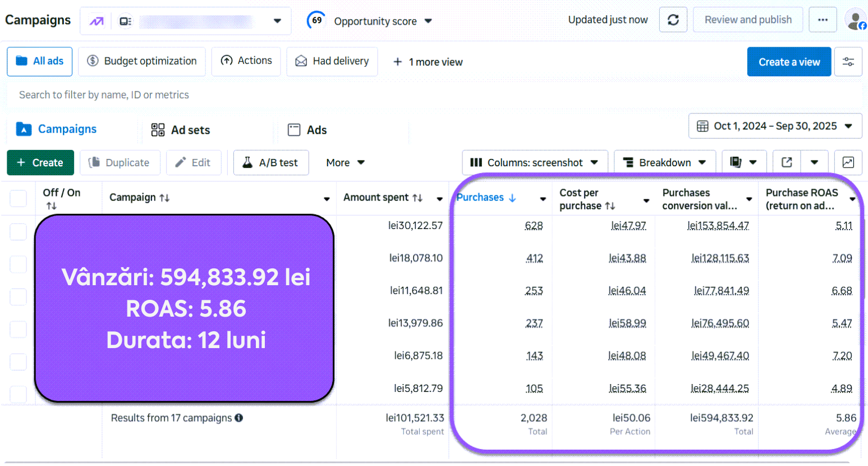Click the opportunity score 69 circle
The image size is (868, 466).
[x=316, y=20]
